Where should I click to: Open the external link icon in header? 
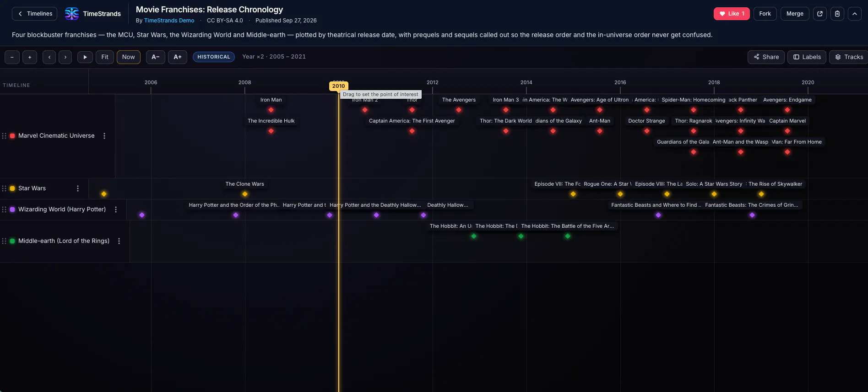820,14
